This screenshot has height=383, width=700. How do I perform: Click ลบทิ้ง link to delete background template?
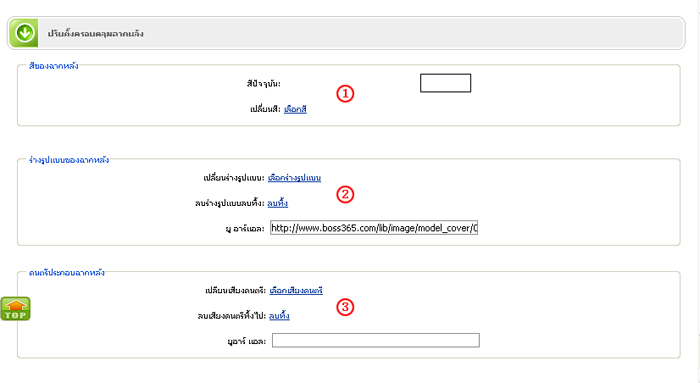pos(278,203)
